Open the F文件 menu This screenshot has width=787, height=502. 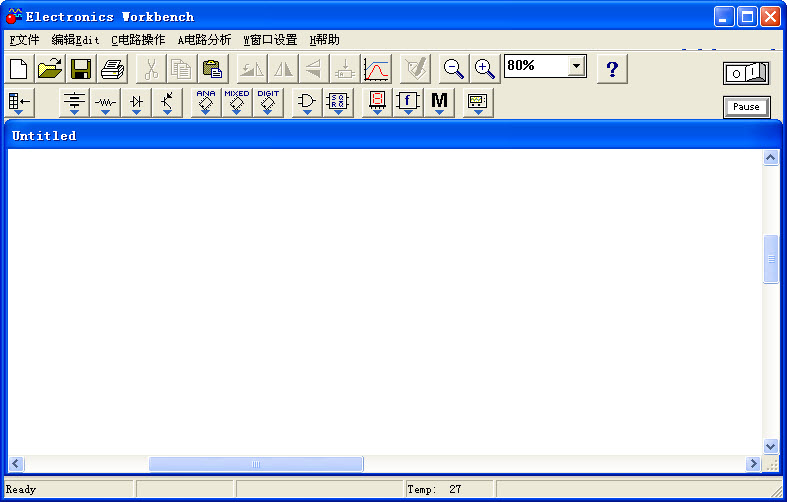click(x=24, y=40)
